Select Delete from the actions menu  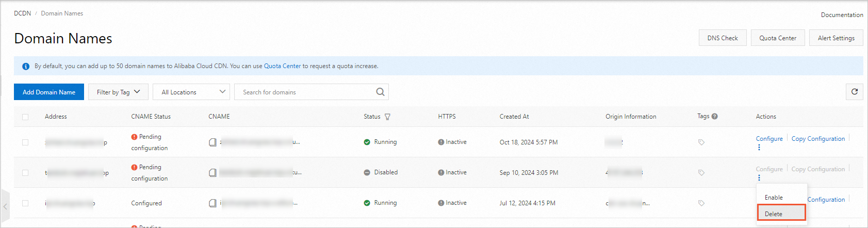coord(774,214)
